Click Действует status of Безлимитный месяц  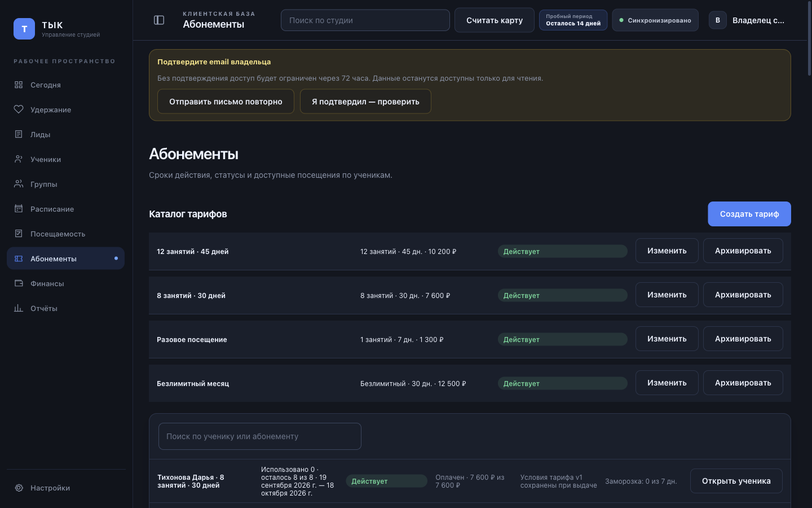coord(563,383)
